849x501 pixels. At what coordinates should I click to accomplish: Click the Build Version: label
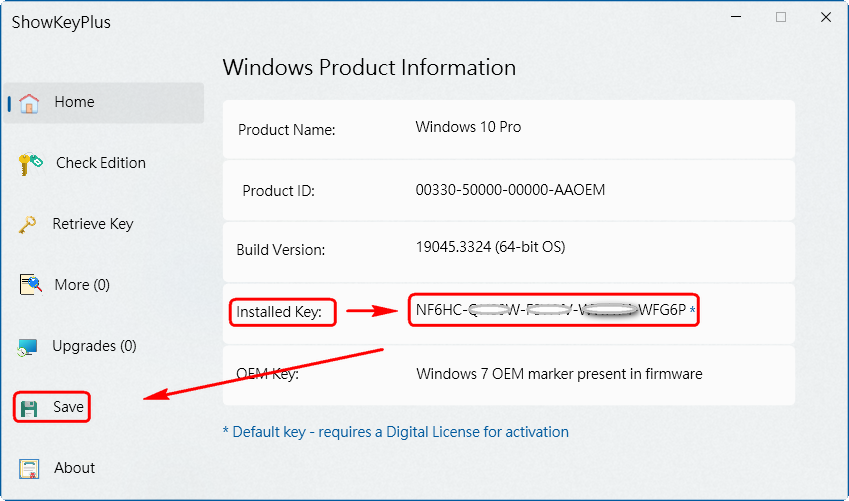(x=280, y=250)
